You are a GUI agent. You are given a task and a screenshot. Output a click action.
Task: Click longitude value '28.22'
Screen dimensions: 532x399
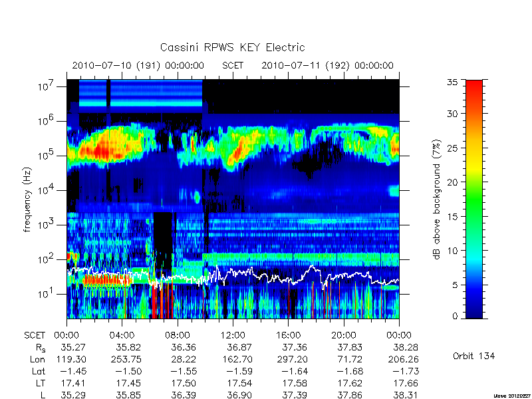pyautogui.click(x=184, y=359)
